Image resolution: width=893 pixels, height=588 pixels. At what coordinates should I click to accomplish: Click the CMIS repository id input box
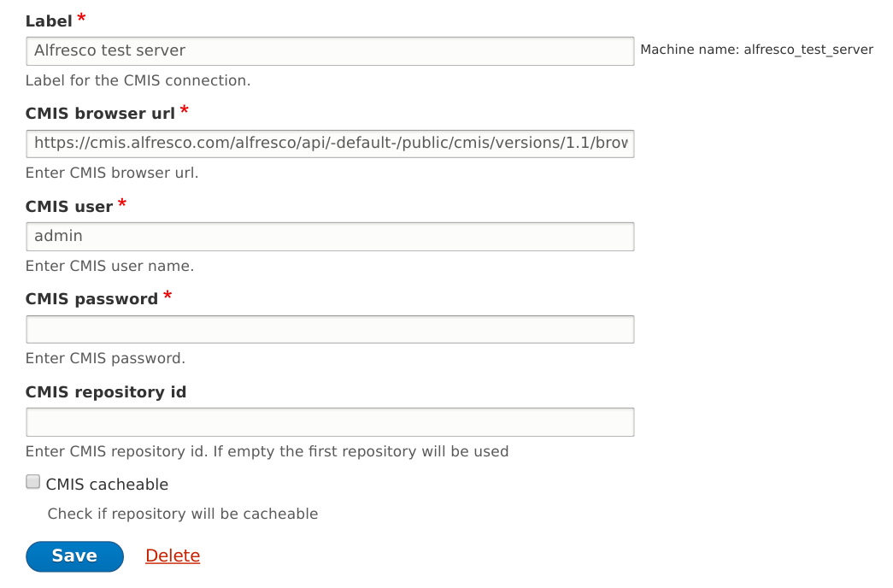pyautogui.click(x=329, y=422)
